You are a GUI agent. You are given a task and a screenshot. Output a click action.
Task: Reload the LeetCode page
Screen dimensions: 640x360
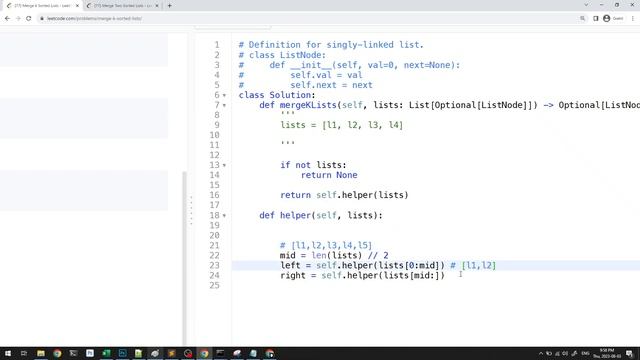(29, 18)
